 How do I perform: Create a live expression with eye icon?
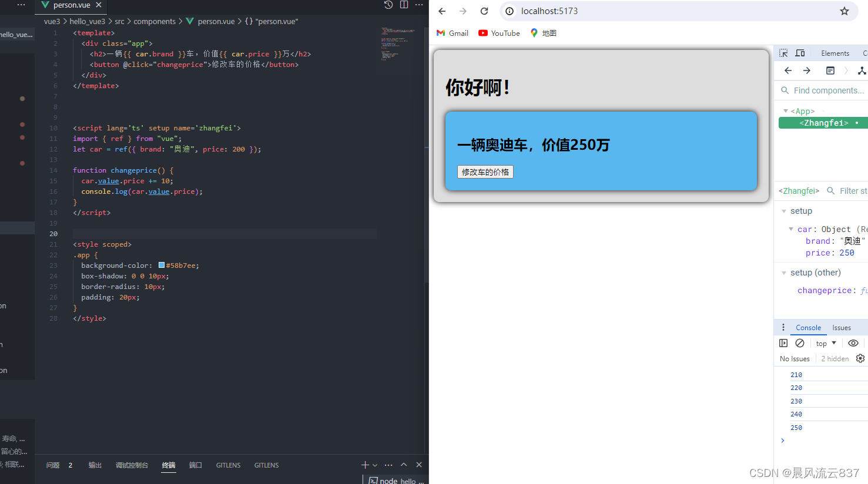coord(853,343)
